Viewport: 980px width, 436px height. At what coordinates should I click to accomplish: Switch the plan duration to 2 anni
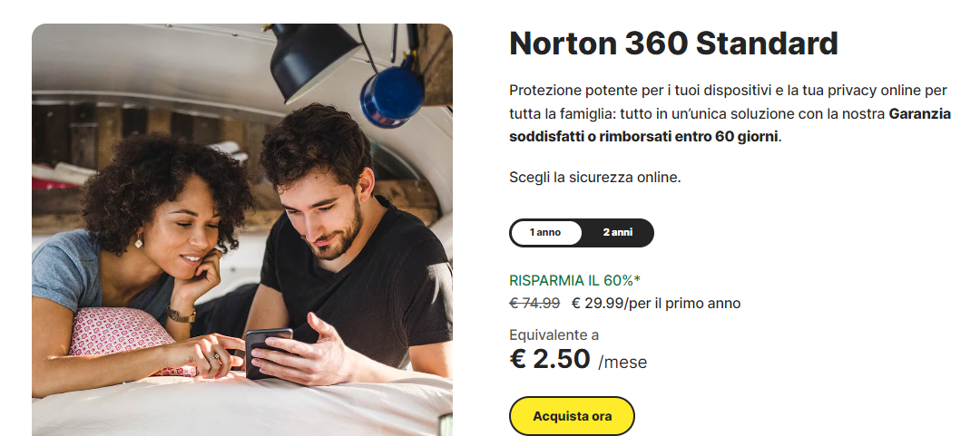coord(618,233)
